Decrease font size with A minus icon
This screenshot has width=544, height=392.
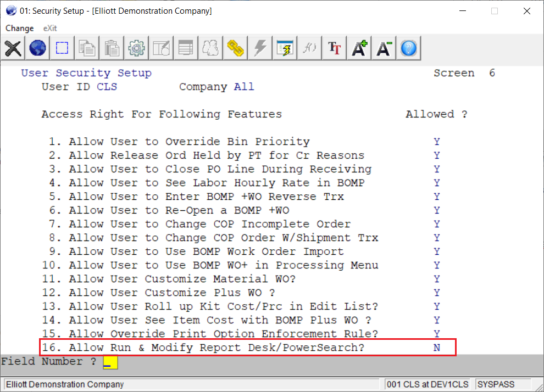(384, 48)
